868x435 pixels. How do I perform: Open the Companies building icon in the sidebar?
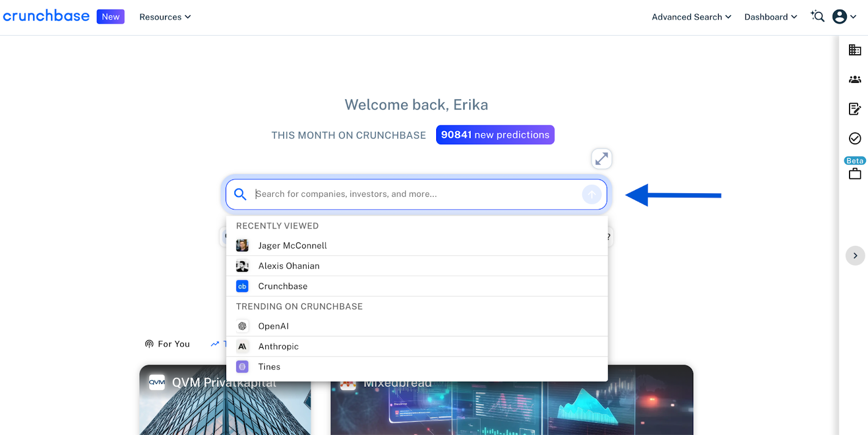tap(855, 50)
